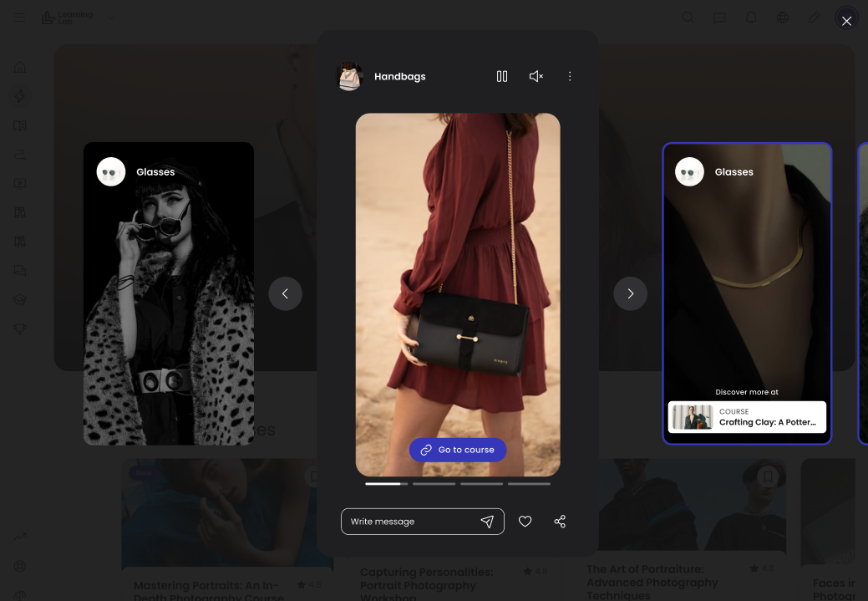Open the left Glasses story card
Viewport: 868px width, 601px height.
click(x=169, y=293)
